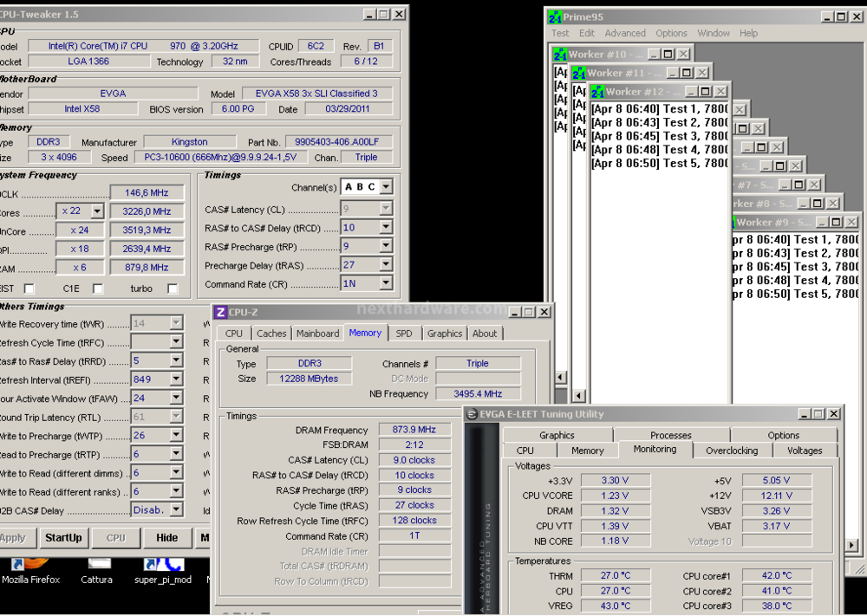Click the DRAM Frequency 873.9 MHz value

(414, 429)
